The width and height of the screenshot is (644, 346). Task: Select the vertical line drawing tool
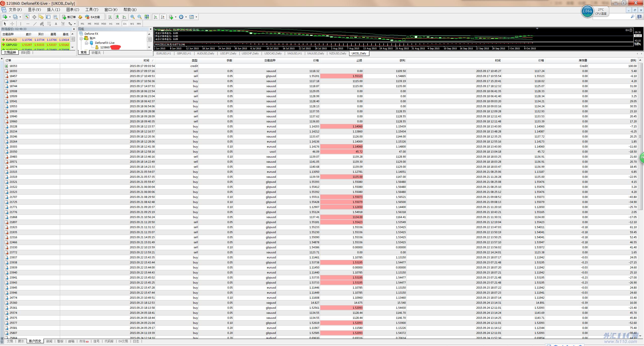pyautogui.click(x=21, y=24)
